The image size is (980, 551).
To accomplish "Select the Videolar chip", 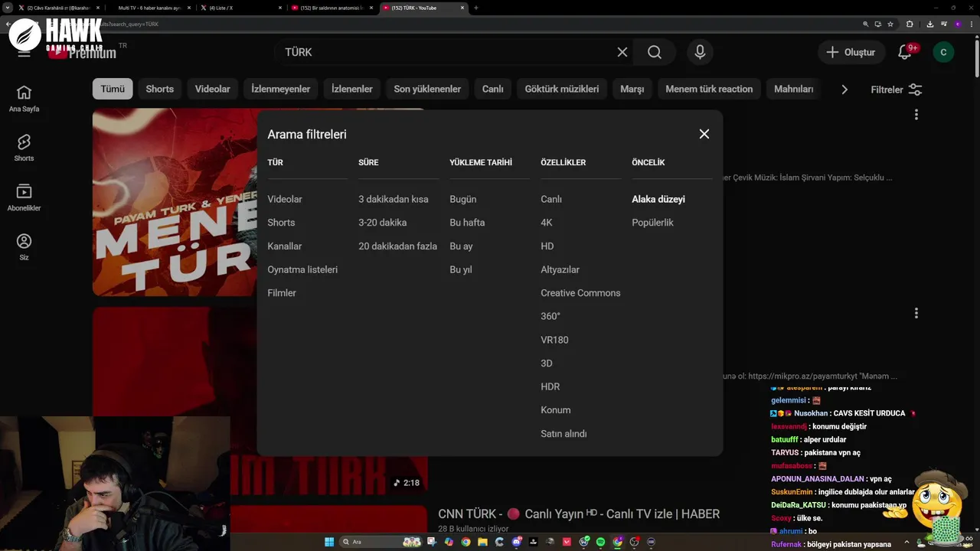I will [x=213, y=89].
